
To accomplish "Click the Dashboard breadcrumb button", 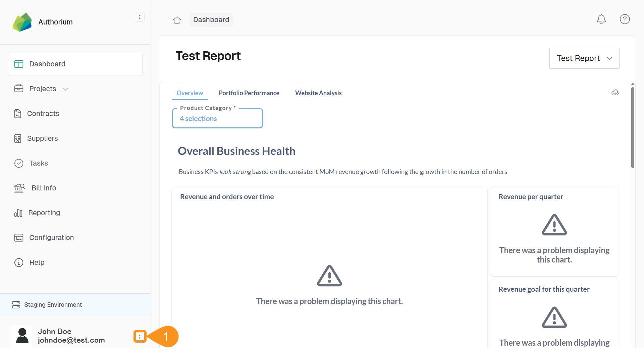I will point(211,20).
